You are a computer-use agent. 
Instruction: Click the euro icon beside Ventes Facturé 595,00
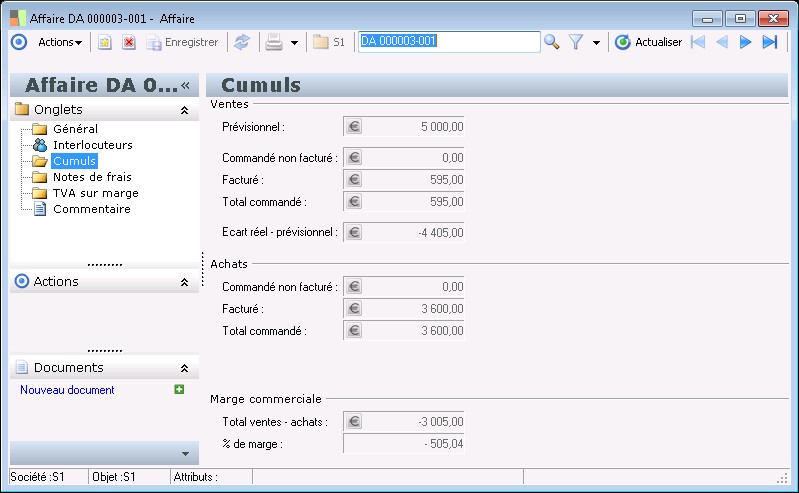pyautogui.click(x=354, y=179)
